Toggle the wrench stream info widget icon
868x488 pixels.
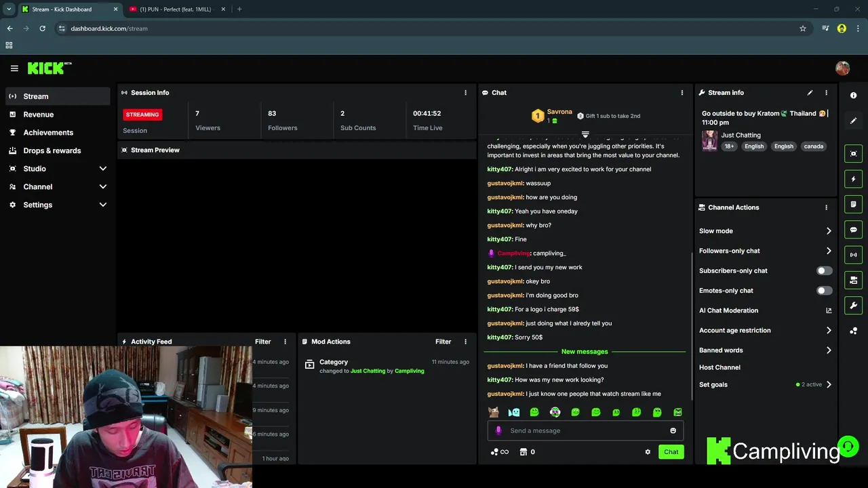(x=854, y=305)
